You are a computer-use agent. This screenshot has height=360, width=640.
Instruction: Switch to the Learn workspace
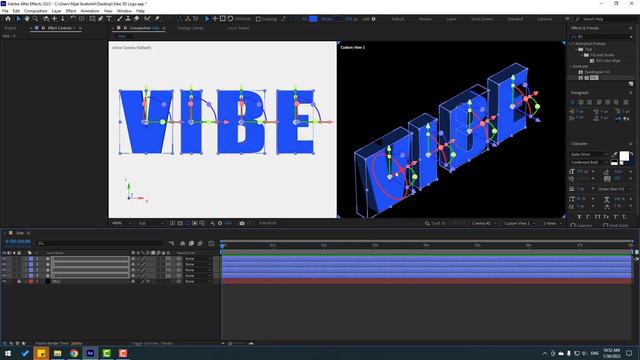click(451, 19)
